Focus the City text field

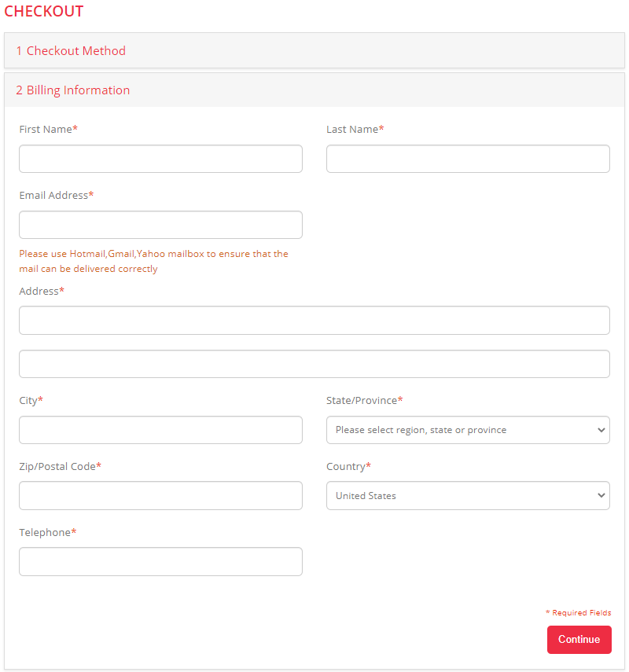(x=160, y=430)
